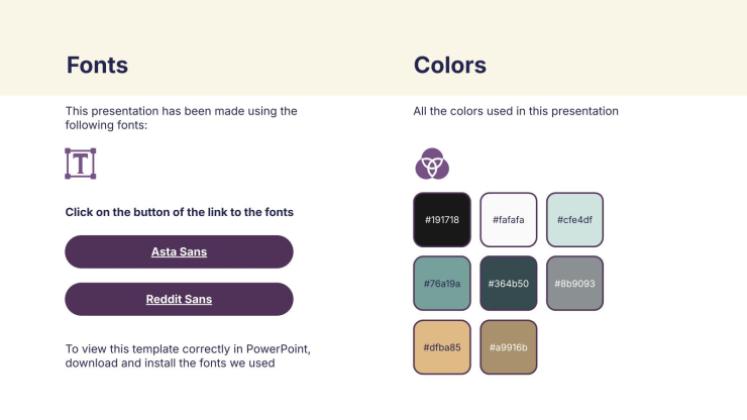Open the Reddit Sans font link
Viewport: 747px width, 420px height.
(179, 299)
